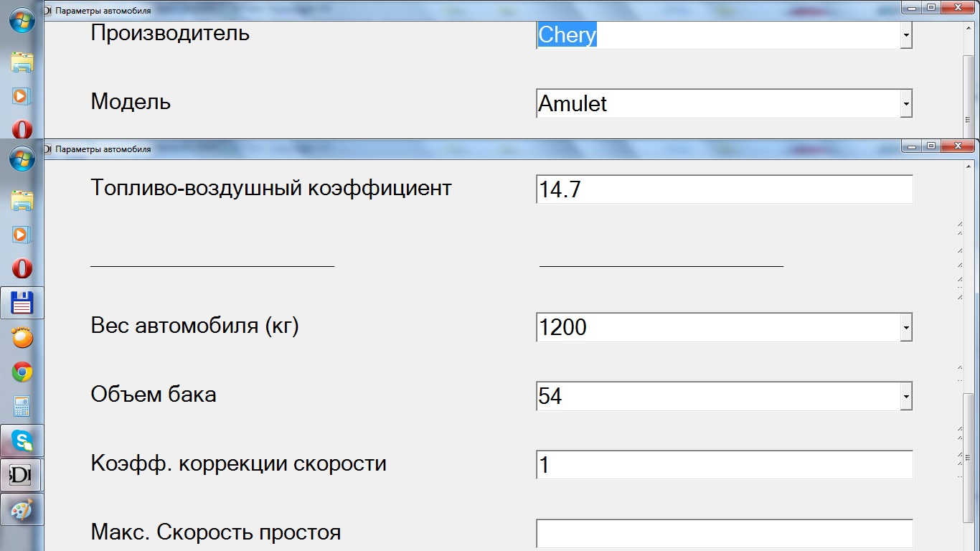Select the BDI application taskbar icon
980x551 pixels.
[x=22, y=475]
